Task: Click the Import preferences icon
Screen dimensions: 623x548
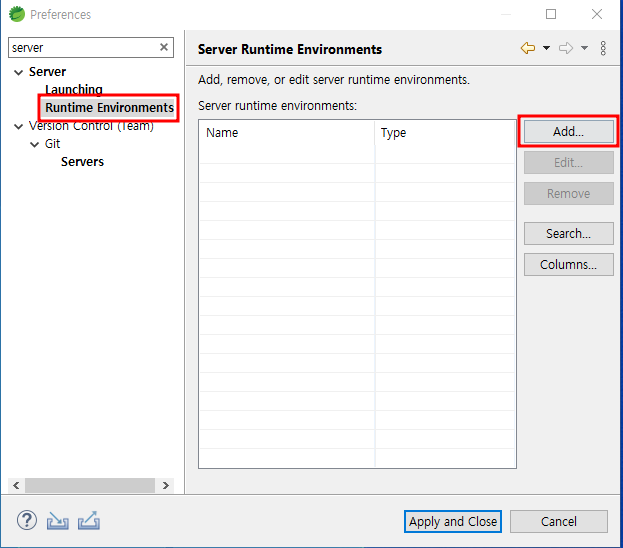Action: tap(58, 520)
